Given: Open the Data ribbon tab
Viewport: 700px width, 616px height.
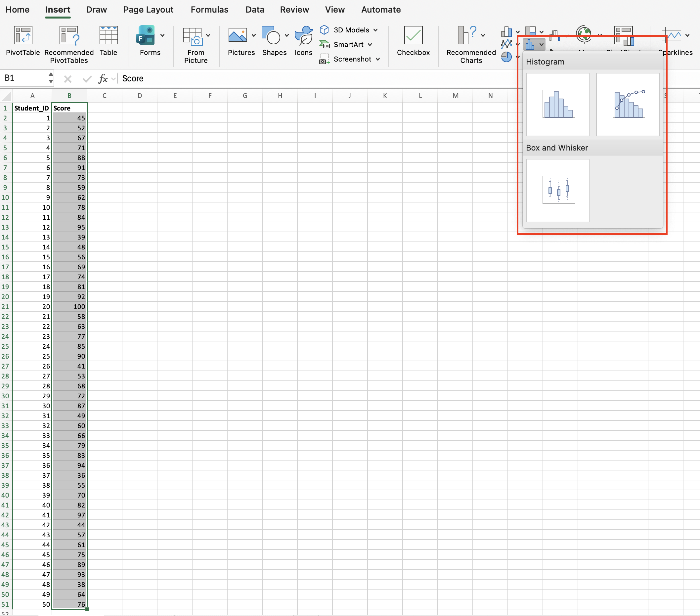Looking at the screenshot, I should click(x=254, y=9).
